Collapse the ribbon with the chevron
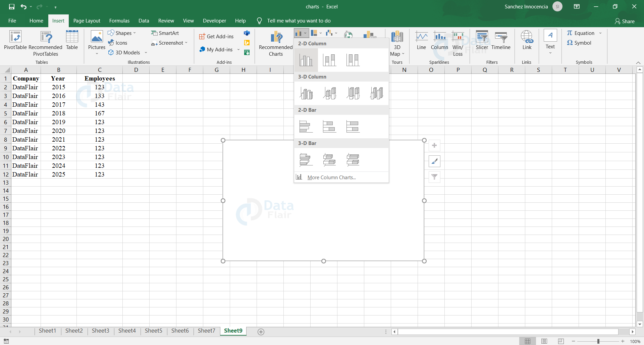This screenshot has width=644, height=345. (638, 63)
